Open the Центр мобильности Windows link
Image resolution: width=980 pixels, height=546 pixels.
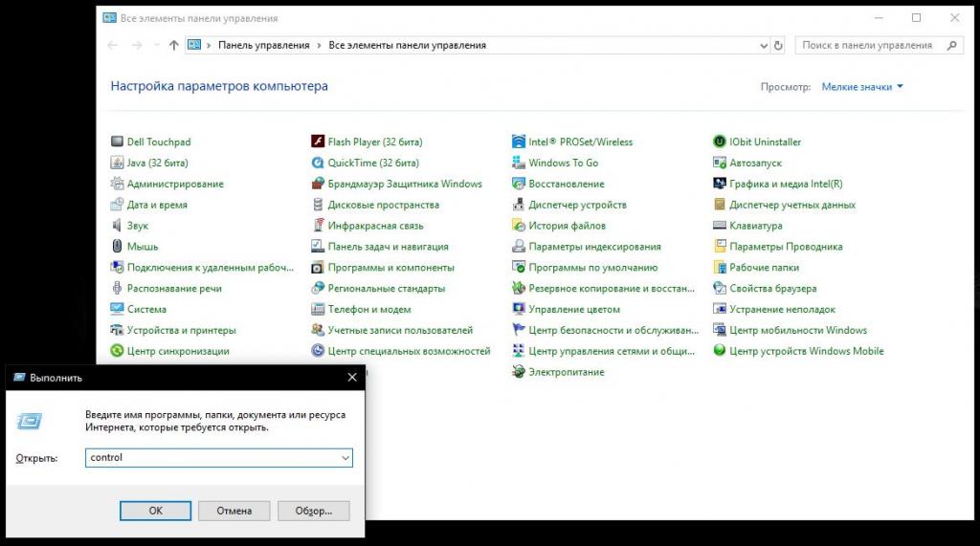pyautogui.click(x=798, y=330)
